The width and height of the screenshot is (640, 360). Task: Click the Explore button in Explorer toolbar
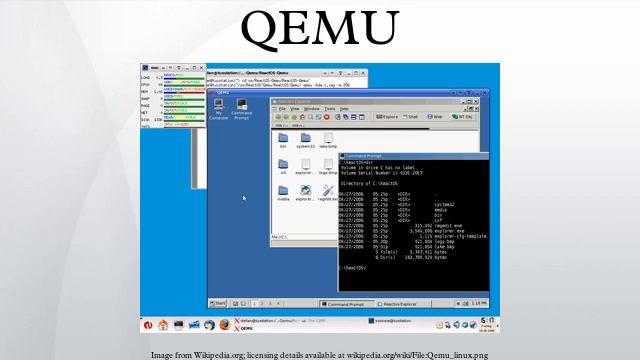[x=387, y=117]
